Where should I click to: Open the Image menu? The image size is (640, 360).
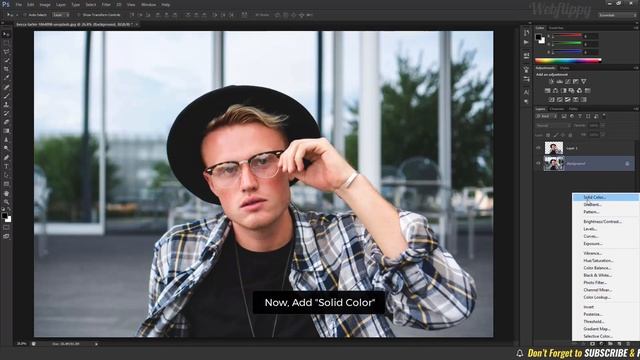tap(45, 4)
